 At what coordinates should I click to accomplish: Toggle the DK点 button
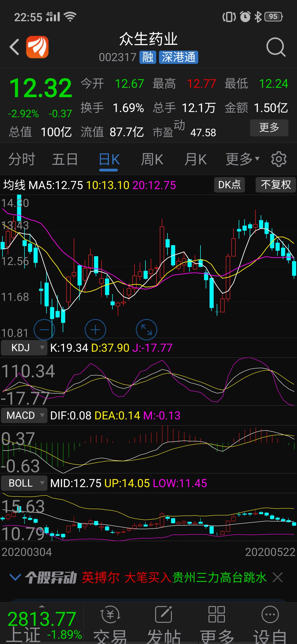coord(229,185)
